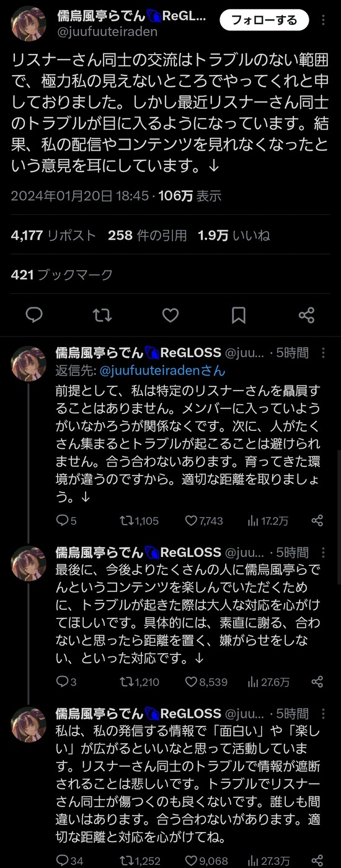Repost the reply showing 1,105 reposts
The width and height of the screenshot is (341, 868).
coord(139,520)
